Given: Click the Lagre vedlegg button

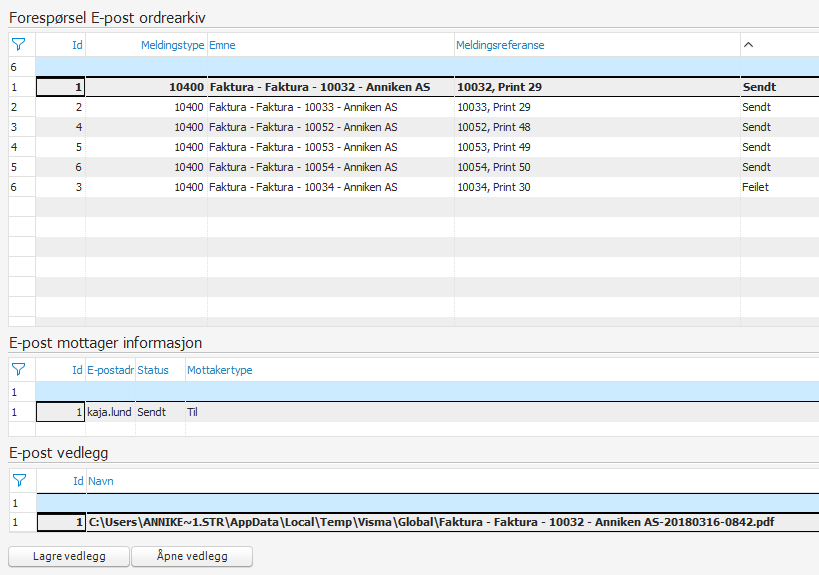Looking at the screenshot, I should tap(68, 556).
